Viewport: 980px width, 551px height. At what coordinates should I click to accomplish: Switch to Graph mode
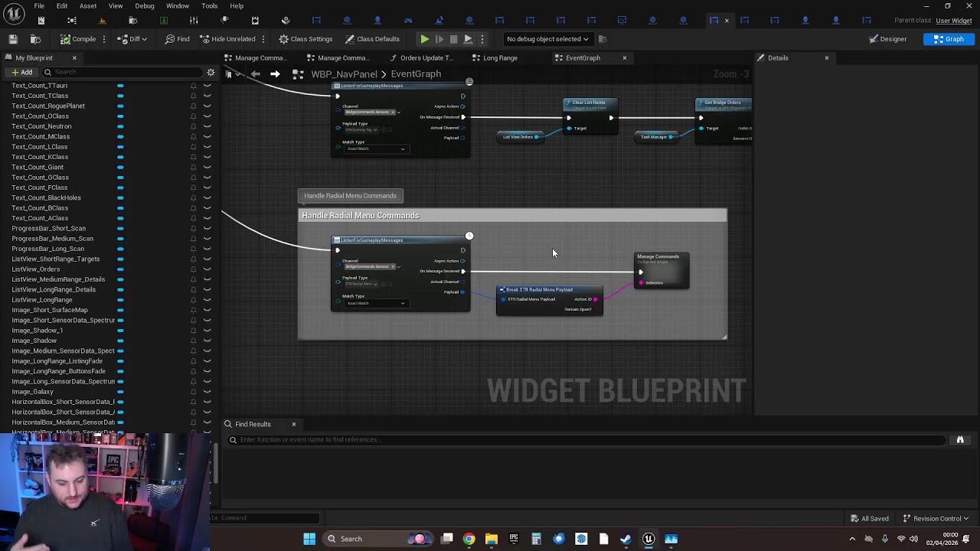point(949,39)
